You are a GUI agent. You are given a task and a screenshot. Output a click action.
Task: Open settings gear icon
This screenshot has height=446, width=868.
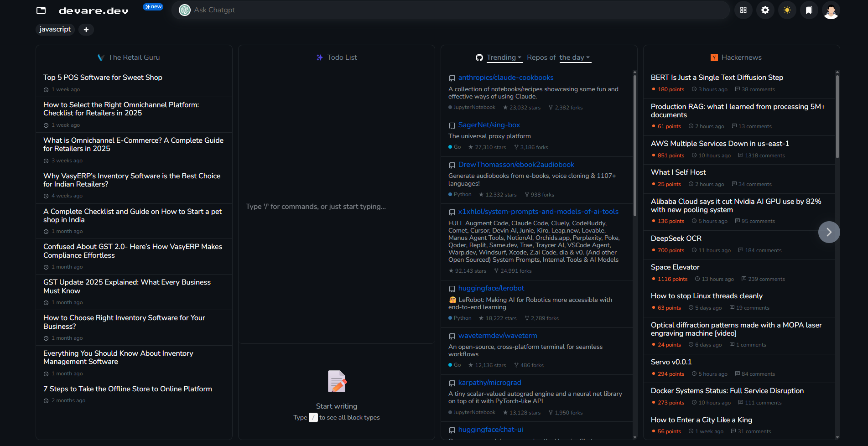765,10
